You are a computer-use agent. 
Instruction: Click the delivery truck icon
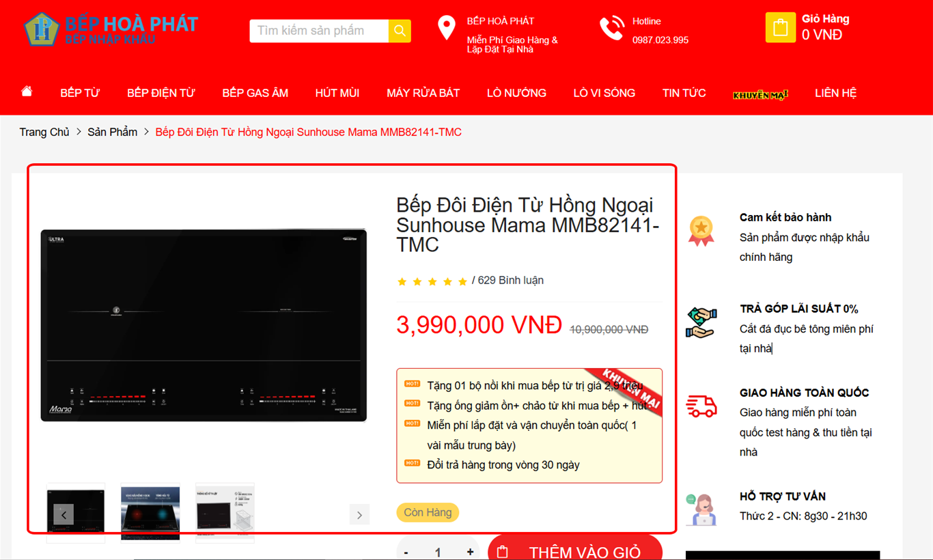tap(701, 406)
